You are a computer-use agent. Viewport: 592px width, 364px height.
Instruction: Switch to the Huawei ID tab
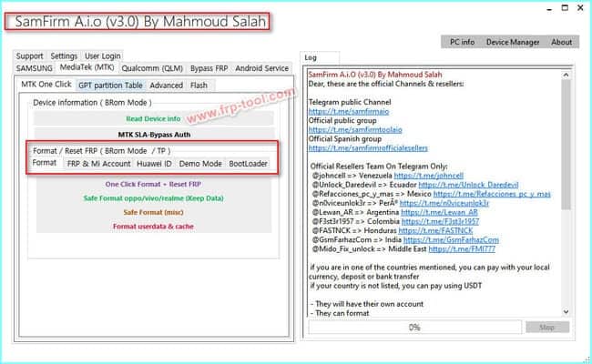pyautogui.click(x=154, y=164)
